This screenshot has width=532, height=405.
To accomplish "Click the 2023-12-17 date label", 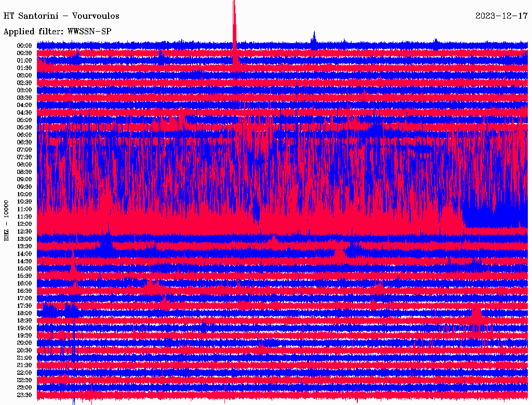I will click(x=501, y=16).
